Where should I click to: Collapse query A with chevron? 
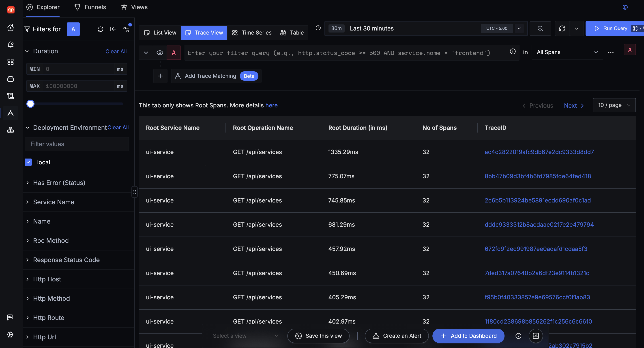tap(146, 52)
